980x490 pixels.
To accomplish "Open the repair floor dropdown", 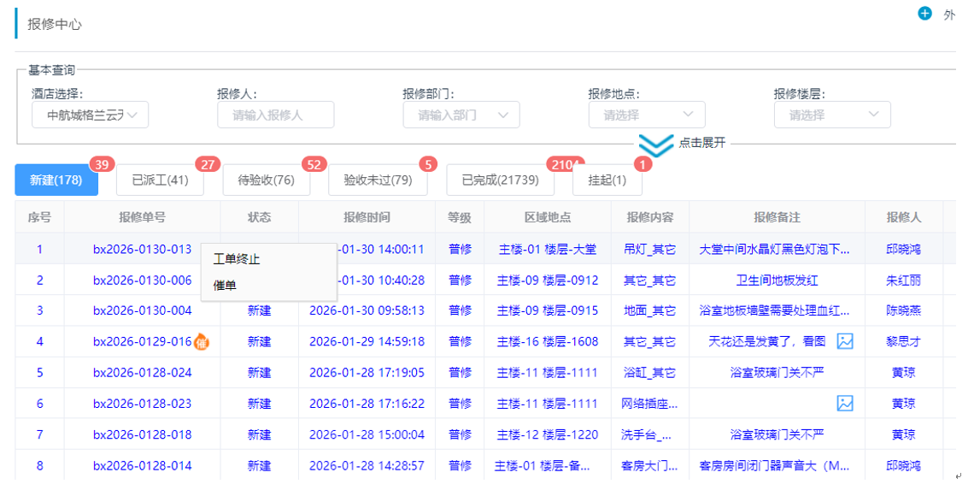I will pos(831,115).
